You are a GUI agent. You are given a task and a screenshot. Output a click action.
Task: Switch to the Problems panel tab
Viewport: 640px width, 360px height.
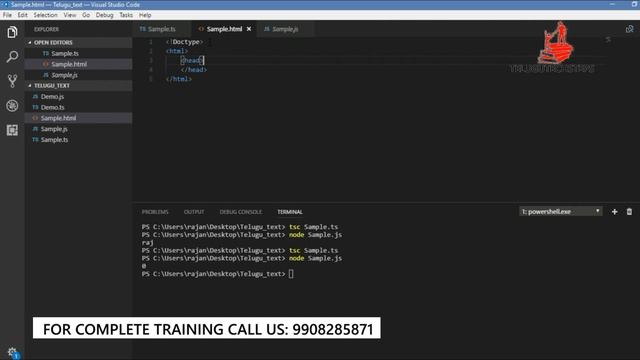point(155,212)
